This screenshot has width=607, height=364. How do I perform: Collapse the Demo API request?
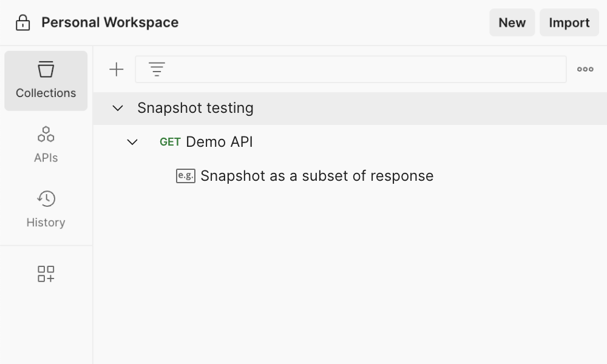point(133,142)
